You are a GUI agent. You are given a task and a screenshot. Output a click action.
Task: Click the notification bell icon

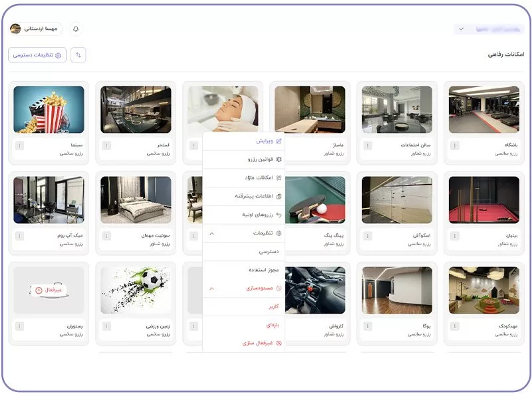tap(76, 29)
